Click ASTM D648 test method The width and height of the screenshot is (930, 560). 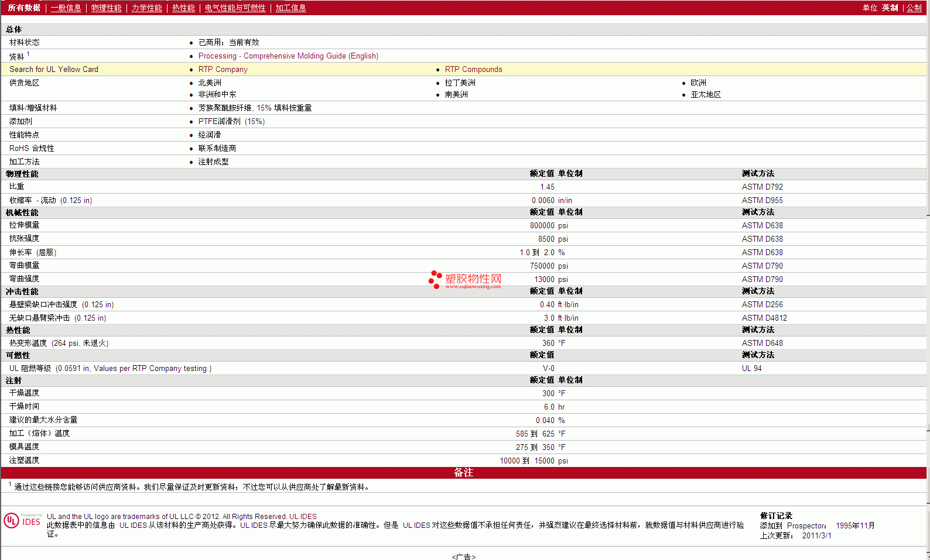click(762, 343)
